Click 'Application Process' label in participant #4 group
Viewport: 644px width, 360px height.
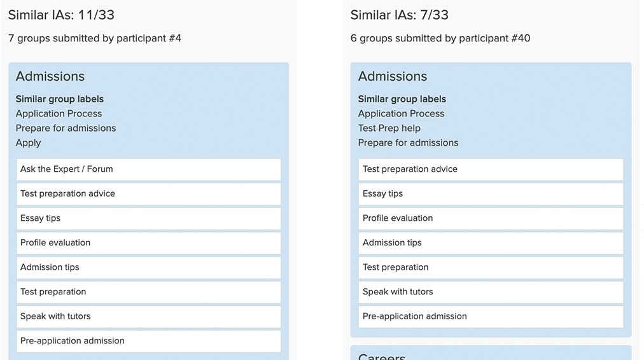coord(59,114)
